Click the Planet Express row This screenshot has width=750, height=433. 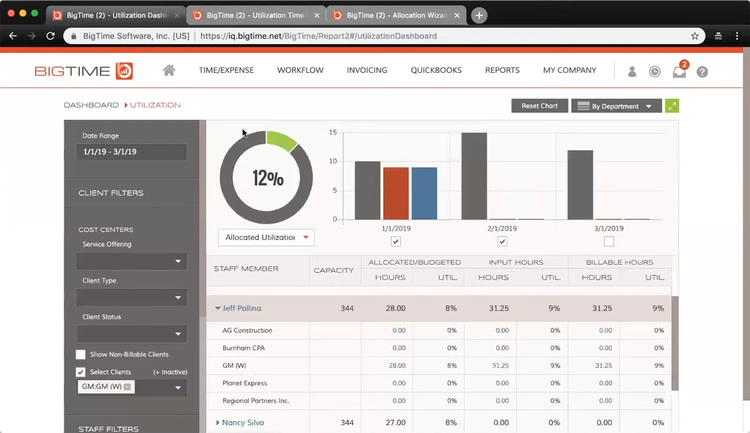click(x=439, y=383)
